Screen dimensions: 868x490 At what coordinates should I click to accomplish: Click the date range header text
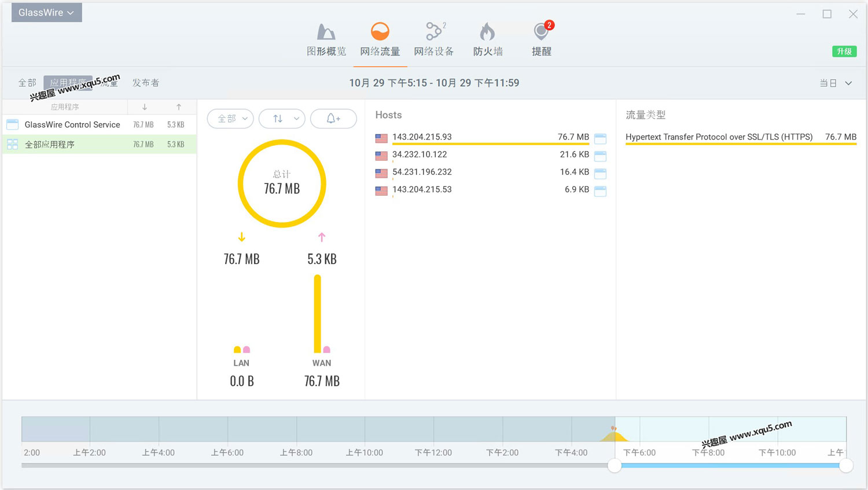pos(434,83)
